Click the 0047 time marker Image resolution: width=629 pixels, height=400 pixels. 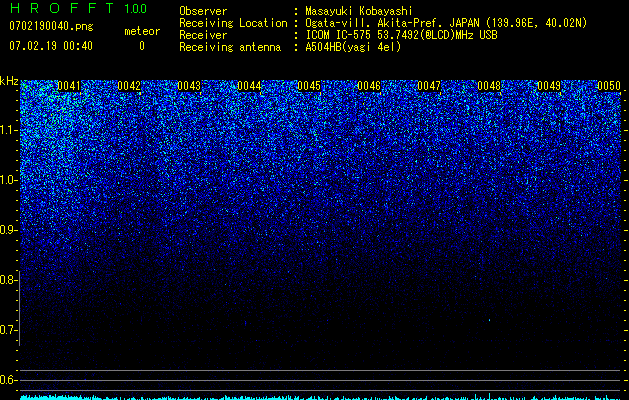(x=429, y=86)
